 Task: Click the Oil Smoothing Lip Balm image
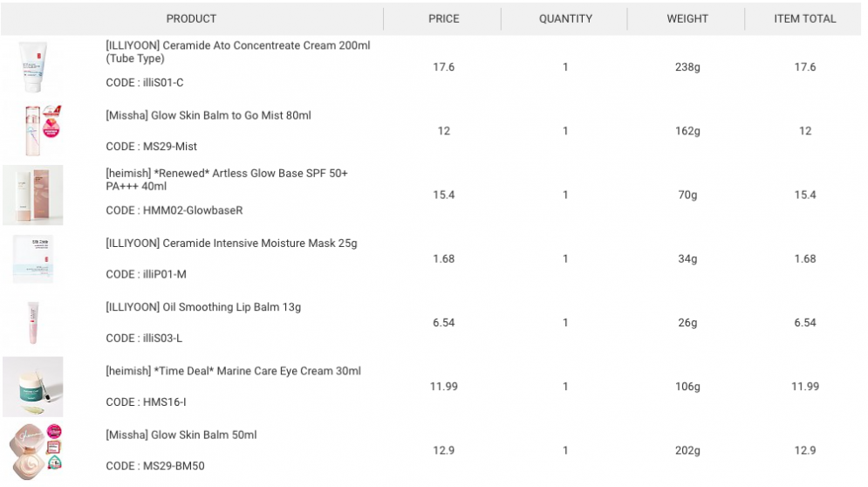(x=33, y=322)
